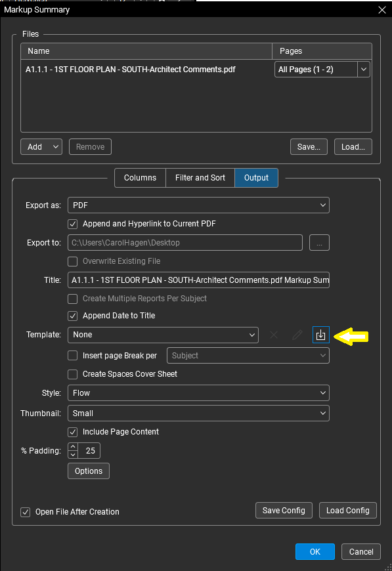Switch to the Columns tab
The width and height of the screenshot is (392, 571).
140,178
